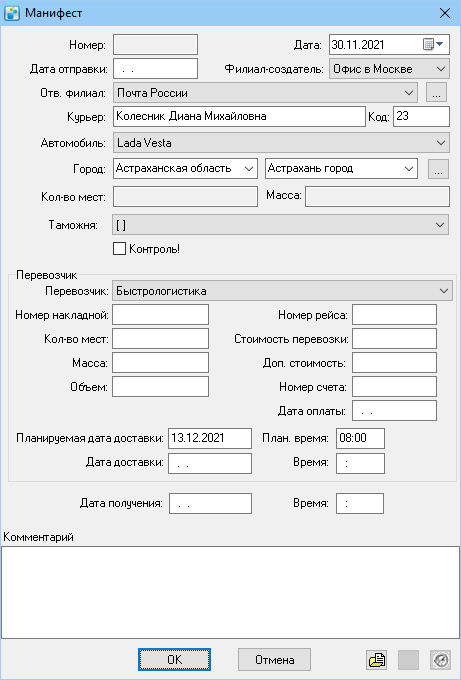Open the Астрахань город city dropdown
461x680 pixels.
pyautogui.click(x=409, y=168)
